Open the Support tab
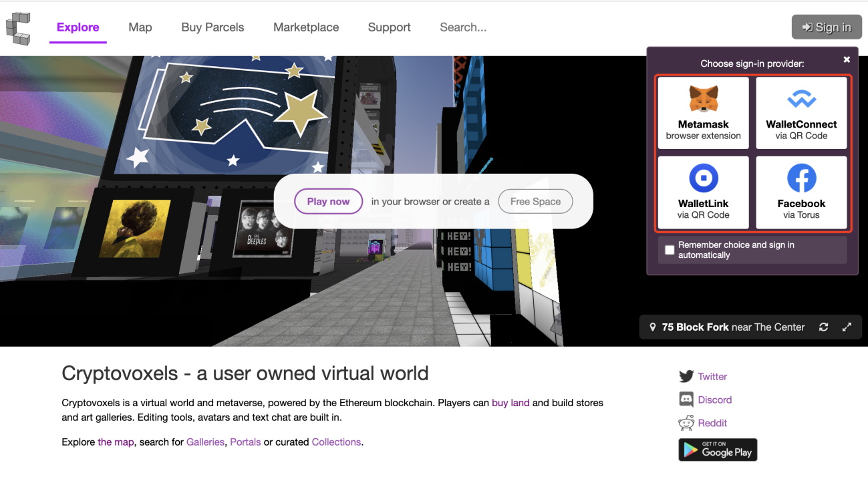This screenshot has width=868, height=481. pos(389,27)
